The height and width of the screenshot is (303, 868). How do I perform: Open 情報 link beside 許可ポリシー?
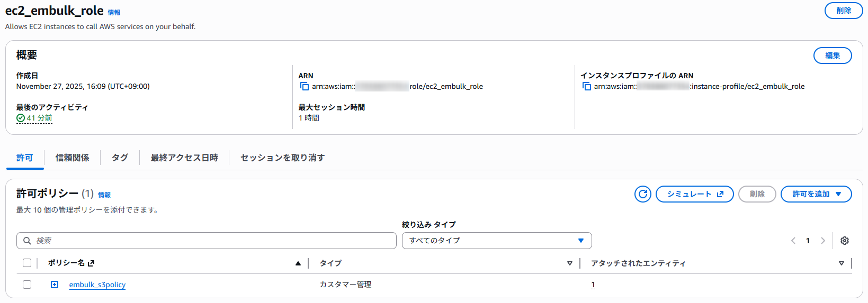104,195
